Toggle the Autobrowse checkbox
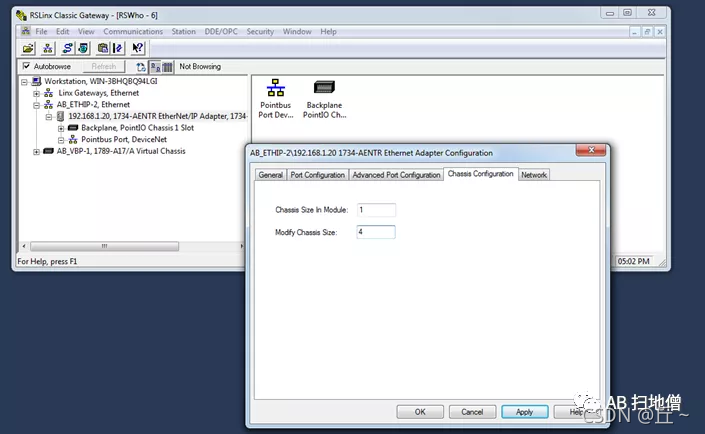 pyautogui.click(x=27, y=66)
